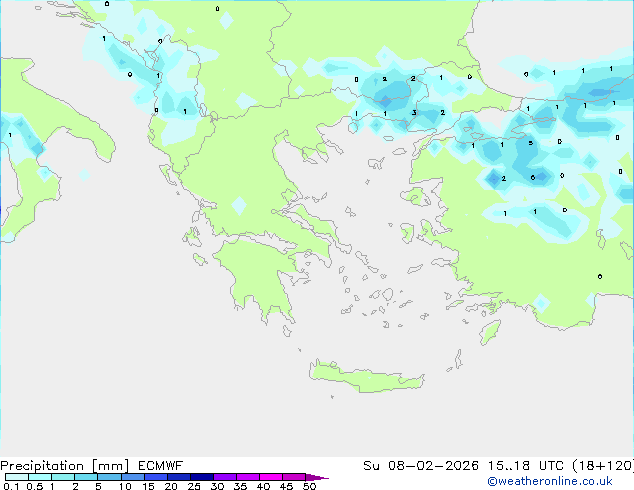Click the '[mm]' unit label

point(110,466)
